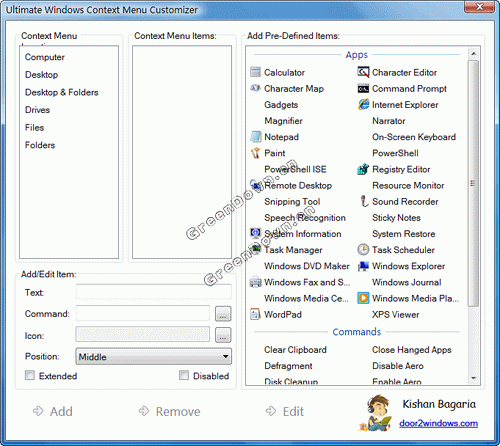Click the Icon path field

point(143,335)
